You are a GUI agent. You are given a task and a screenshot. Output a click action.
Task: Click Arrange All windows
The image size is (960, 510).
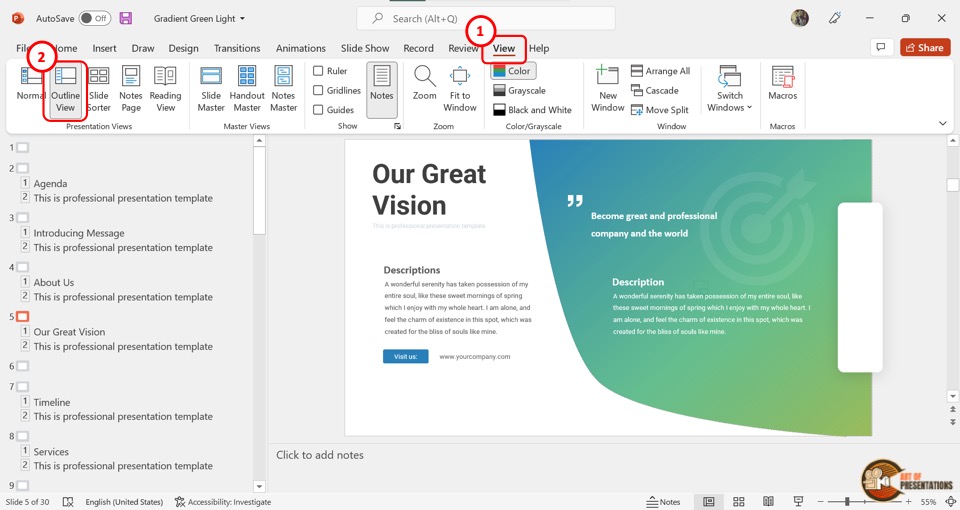point(660,71)
